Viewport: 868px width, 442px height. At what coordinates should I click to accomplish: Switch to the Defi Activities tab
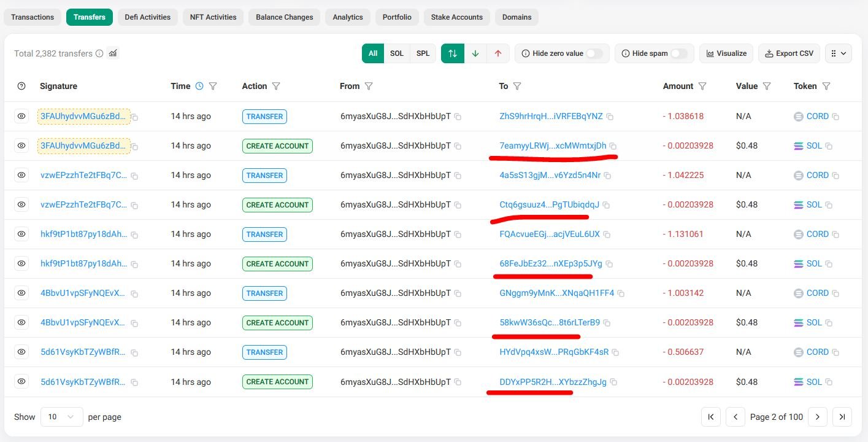[147, 17]
